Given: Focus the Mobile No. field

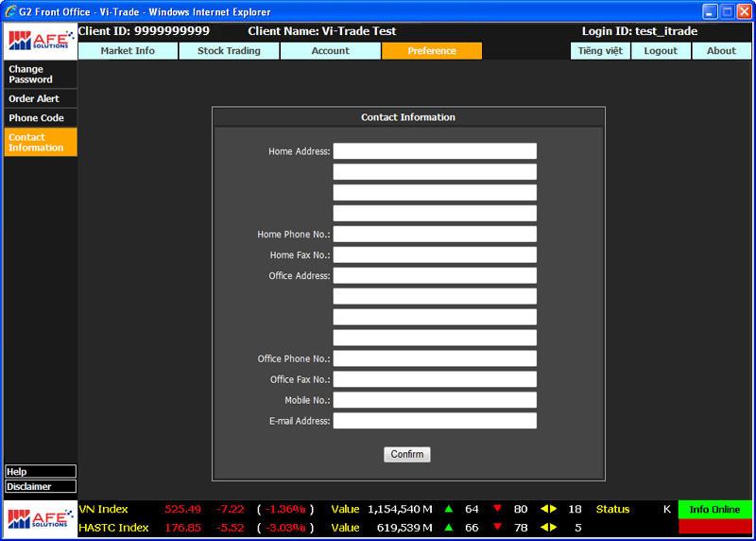Looking at the screenshot, I should point(435,400).
